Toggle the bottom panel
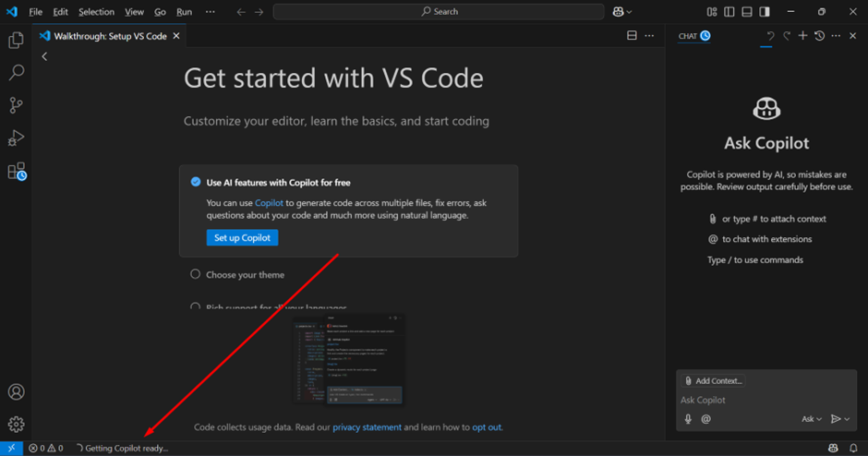The image size is (868, 456). [747, 12]
